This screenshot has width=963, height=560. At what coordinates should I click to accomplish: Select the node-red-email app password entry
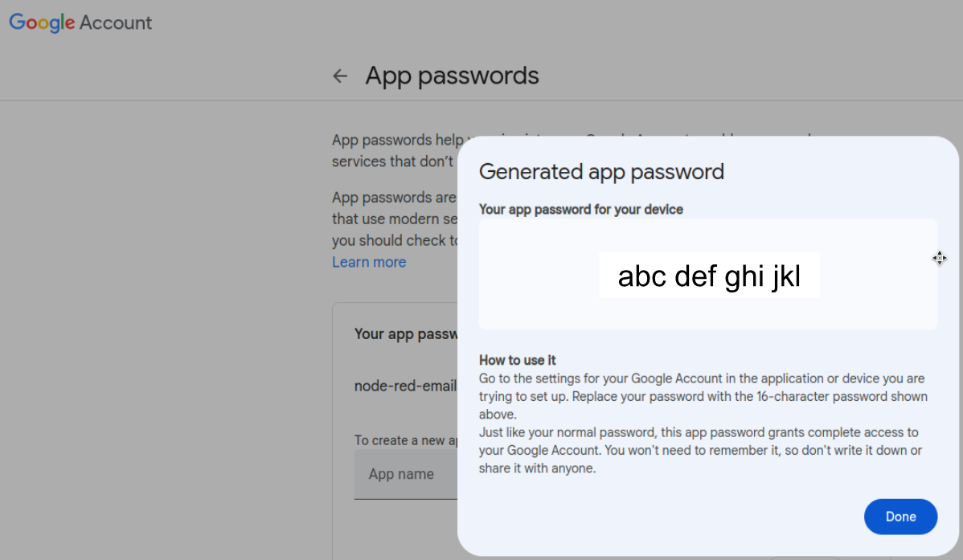point(405,386)
